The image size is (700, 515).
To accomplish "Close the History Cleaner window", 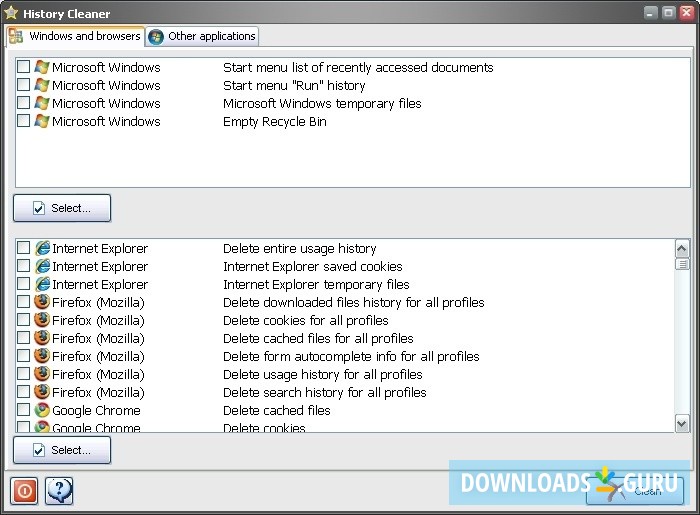I will pos(687,12).
